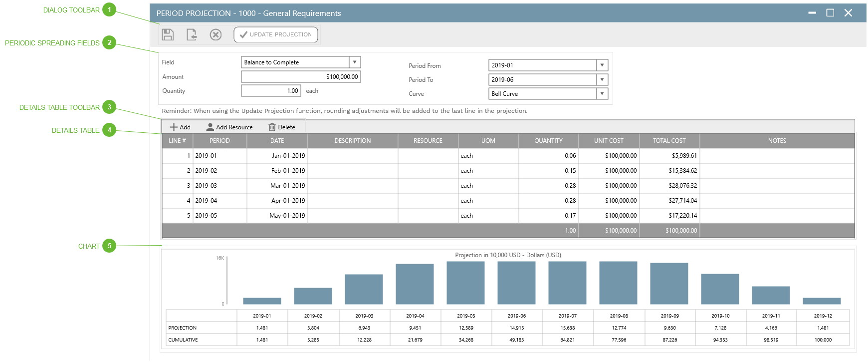868x362 pixels.
Task: Click the Notes cell of line 1
Action: 777,156
